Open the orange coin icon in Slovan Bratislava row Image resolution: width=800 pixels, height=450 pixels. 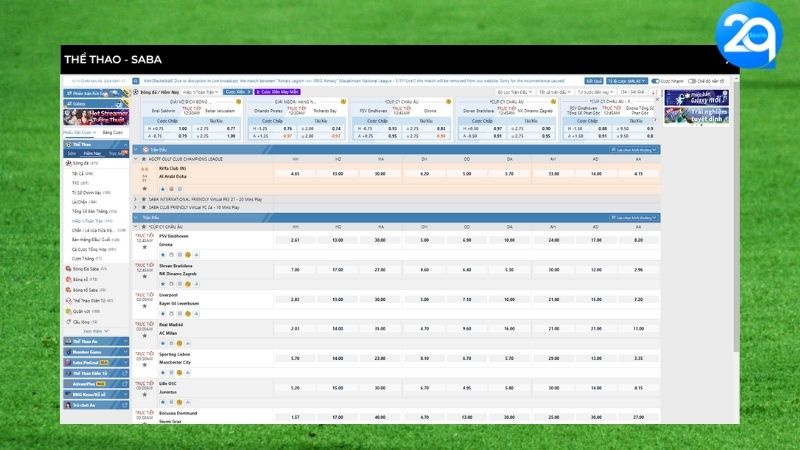coord(188,284)
